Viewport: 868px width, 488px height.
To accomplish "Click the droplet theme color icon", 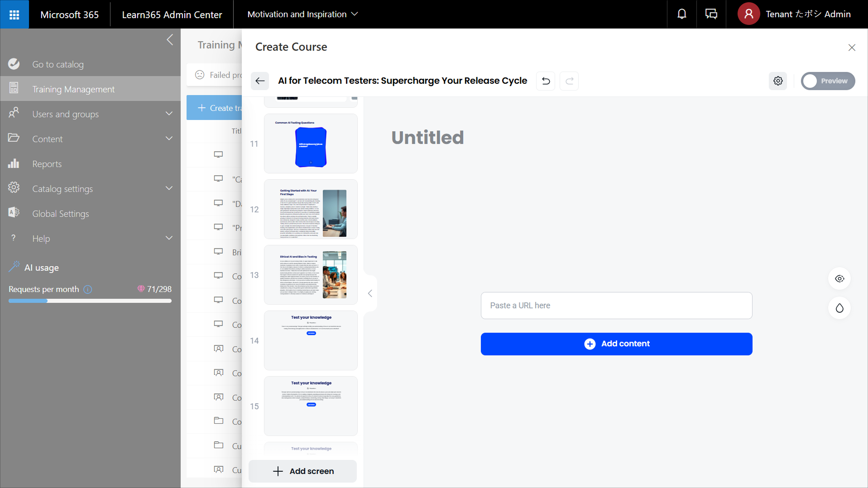I will (x=839, y=308).
